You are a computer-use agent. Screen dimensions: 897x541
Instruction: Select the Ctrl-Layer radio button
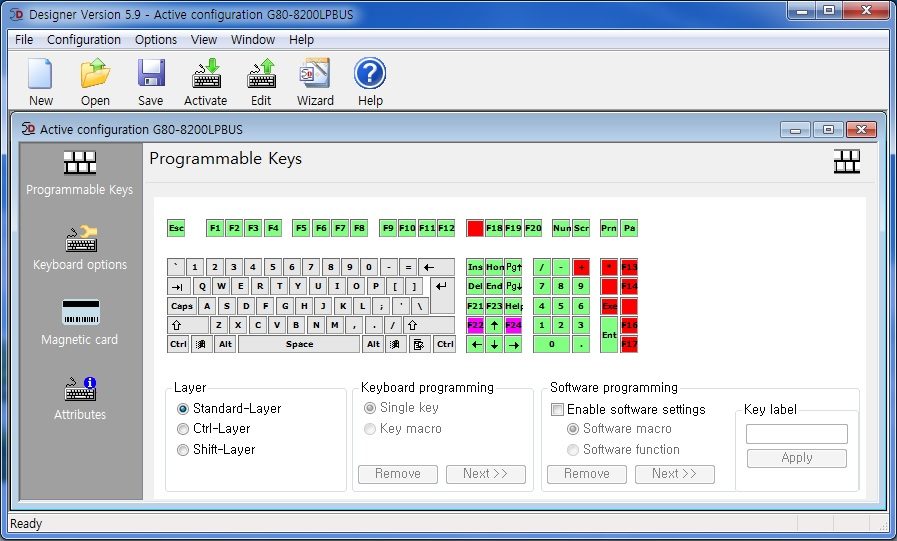pos(182,429)
